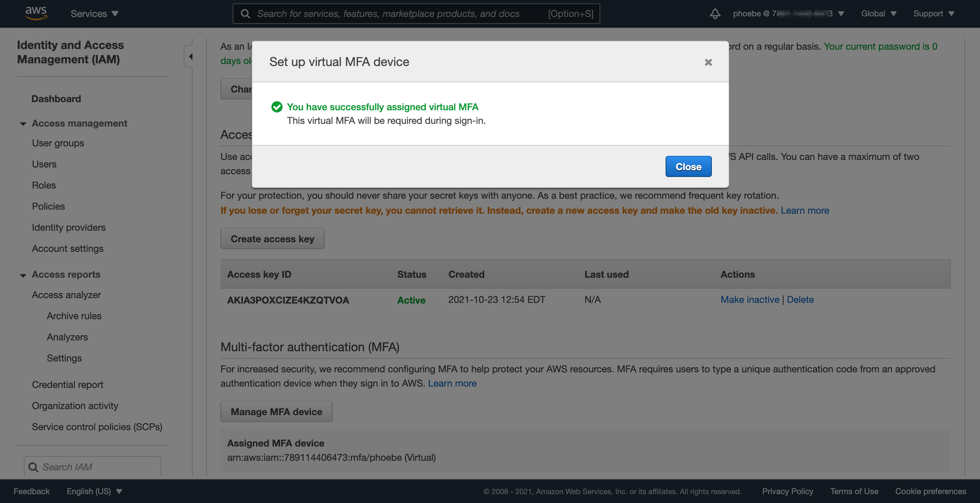Screen dimensions: 980x503
Task: Open Archive rules
Action: [74, 316]
